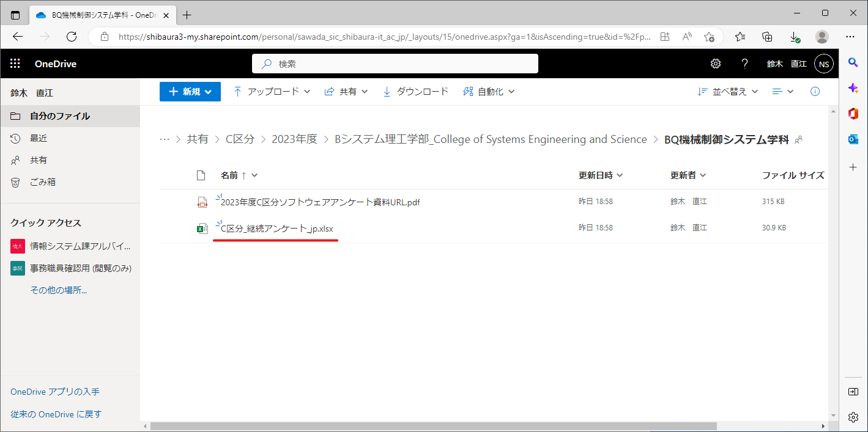The width and height of the screenshot is (868, 432).
Task: Click 従来の OneDrive に戻す link
Action: tap(56, 414)
